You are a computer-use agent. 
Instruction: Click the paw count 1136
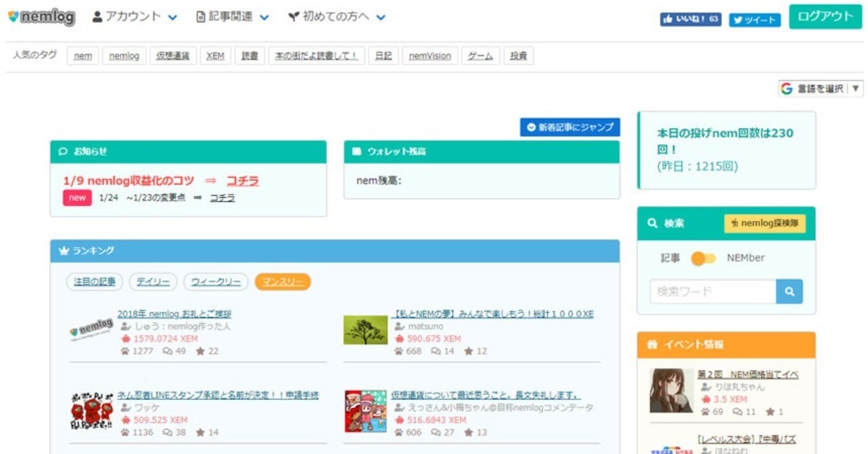point(136,432)
